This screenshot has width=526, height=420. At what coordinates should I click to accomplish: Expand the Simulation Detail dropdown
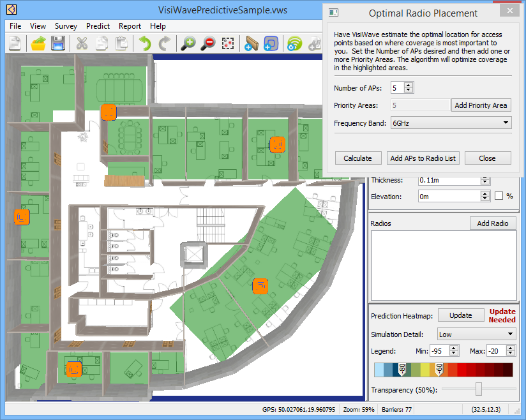(x=476, y=334)
